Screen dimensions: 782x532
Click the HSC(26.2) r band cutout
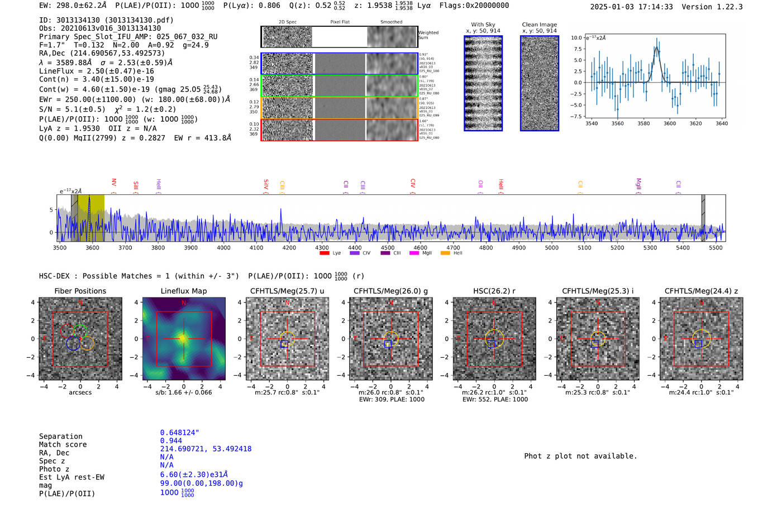(494, 339)
